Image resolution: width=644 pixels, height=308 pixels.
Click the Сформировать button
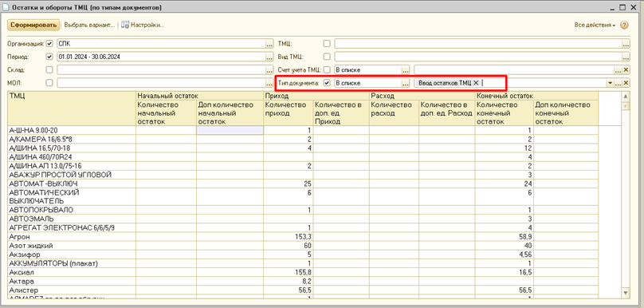pyautogui.click(x=33, y=25)
